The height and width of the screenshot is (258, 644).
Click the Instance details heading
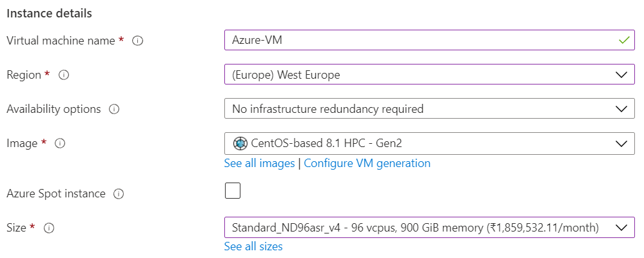tap(50, 13)
